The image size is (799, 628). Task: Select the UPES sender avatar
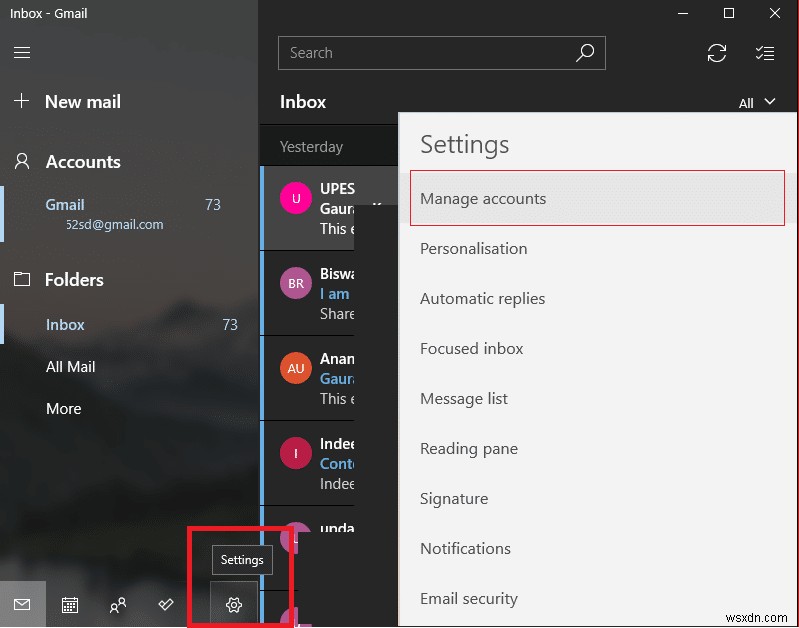click(x=296, y=198)
